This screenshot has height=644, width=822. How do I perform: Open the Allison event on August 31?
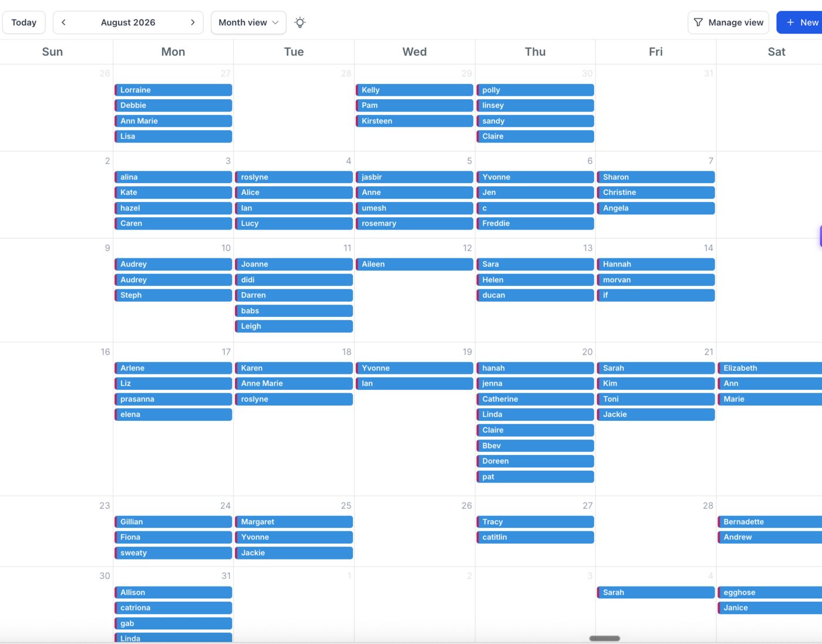(173, 592)
